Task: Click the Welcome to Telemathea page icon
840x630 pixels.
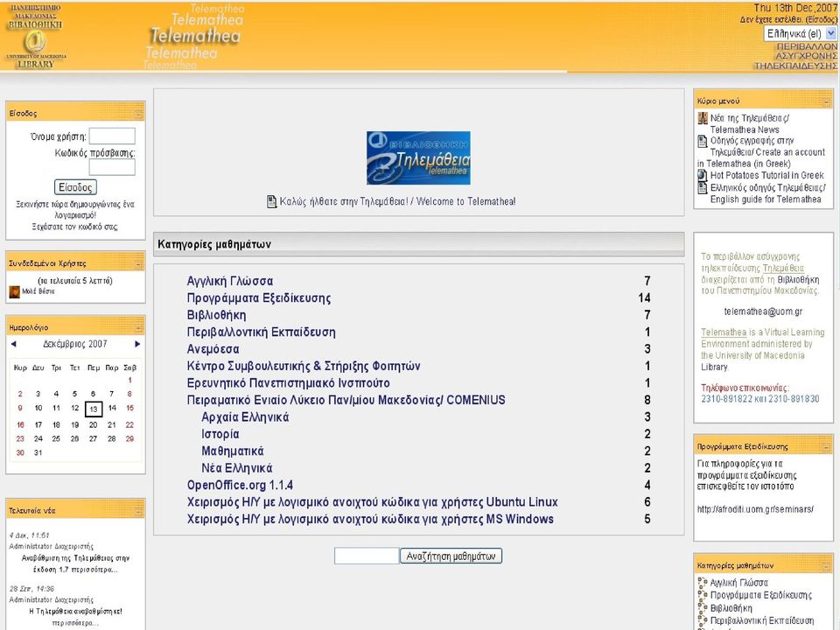Action: tap(271, 202)
